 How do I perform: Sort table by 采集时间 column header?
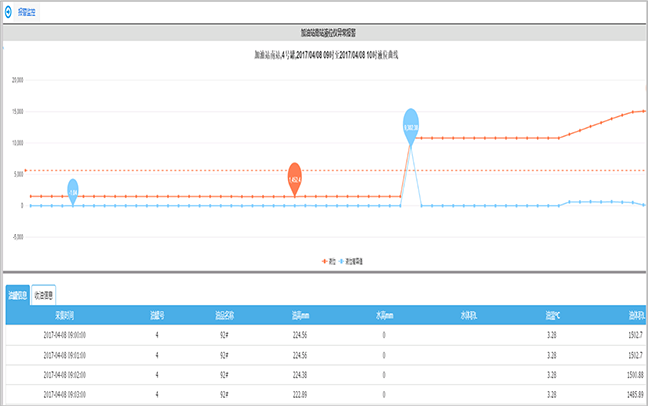click(69, 315)
